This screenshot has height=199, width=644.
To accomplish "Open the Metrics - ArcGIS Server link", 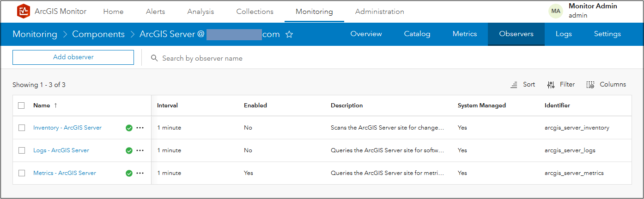I will pyautogui.click(x=65, y=173).
